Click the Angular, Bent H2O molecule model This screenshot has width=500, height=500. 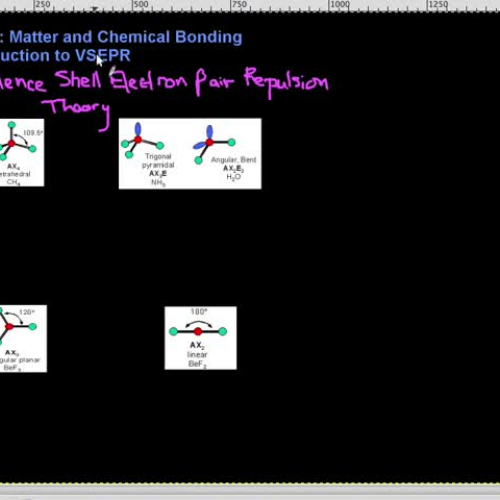213,144
